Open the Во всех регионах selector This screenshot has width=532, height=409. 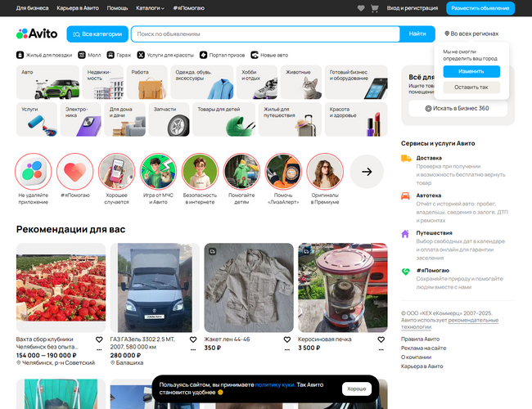(472, 34)
